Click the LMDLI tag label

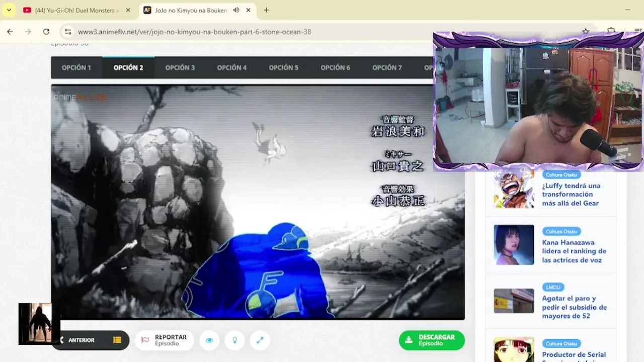tap(553, 287)
